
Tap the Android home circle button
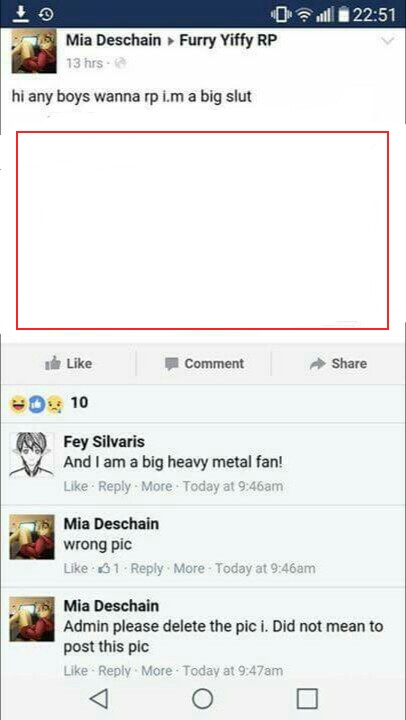(x=203, y=699)
